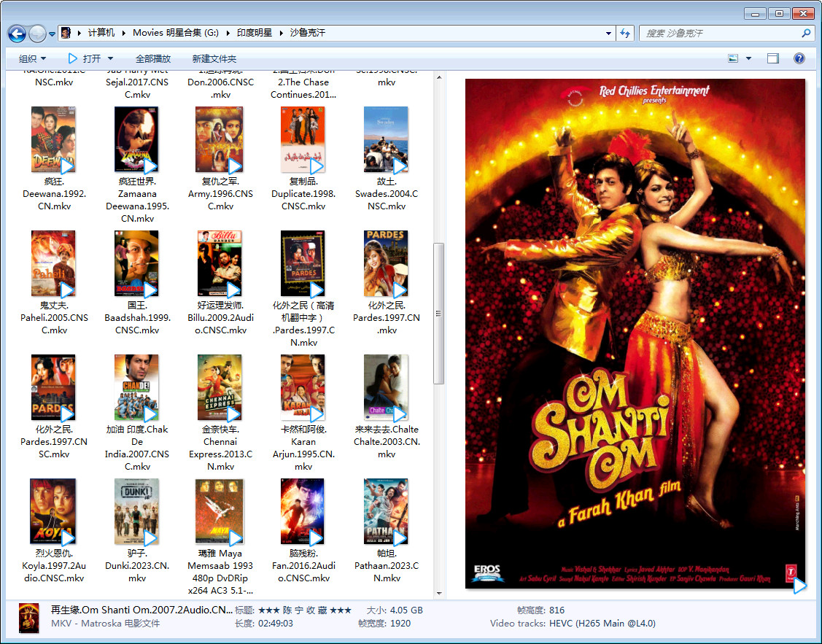Image resolution: width=822 pixels, height=644 pixels.
Task: Click the Back navigation arrow button
Action: tap(17, 34)
